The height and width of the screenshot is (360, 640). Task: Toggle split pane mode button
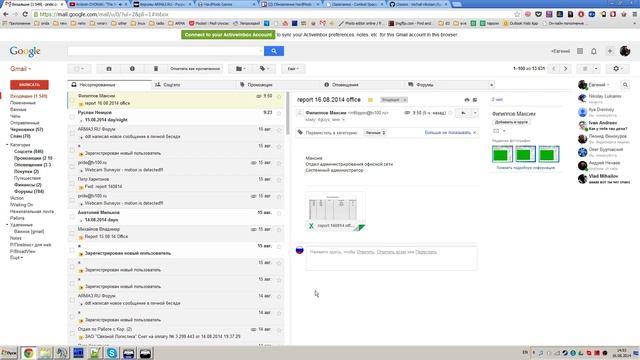point(585,69)
